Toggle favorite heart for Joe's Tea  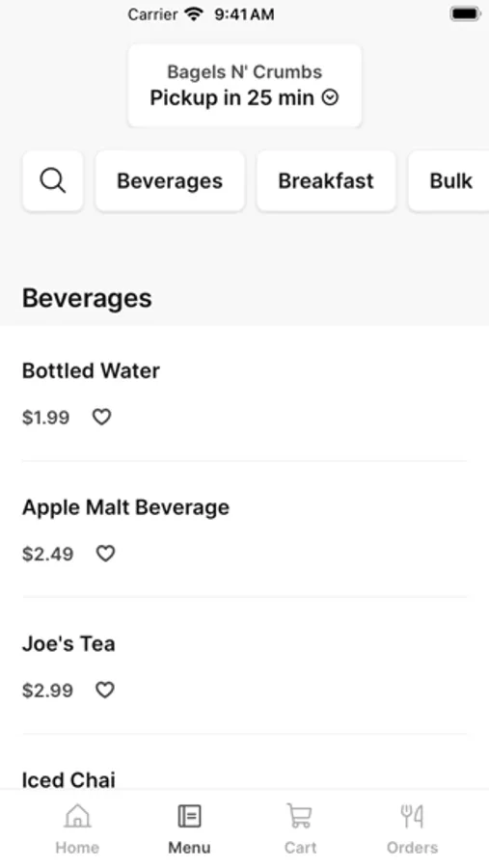pos(105,690)
